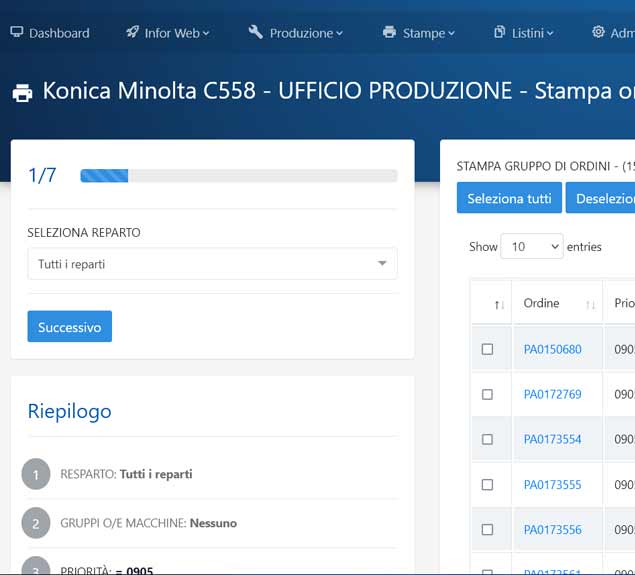Viewport: 635px width, 575px height.
Task: Click the SELEZIONA REPARTO label
Action: 84,232
